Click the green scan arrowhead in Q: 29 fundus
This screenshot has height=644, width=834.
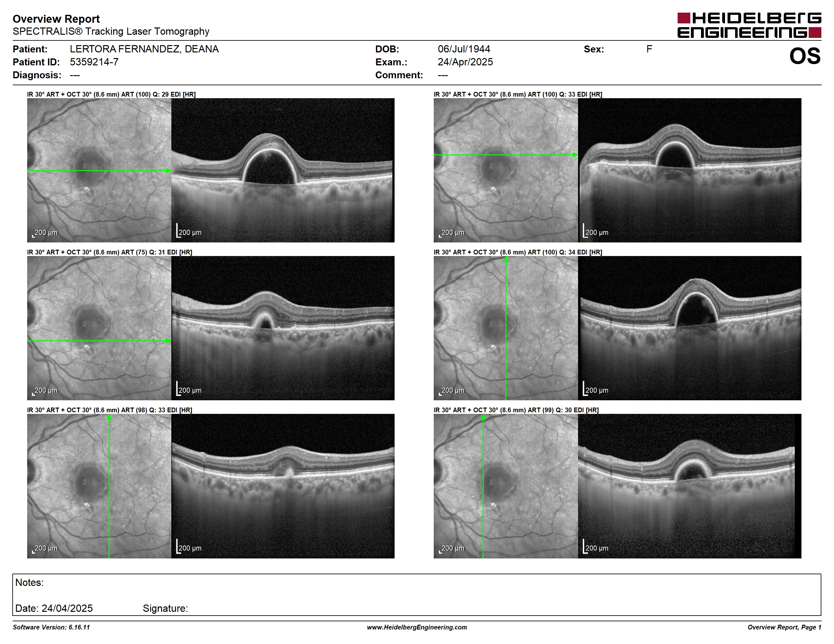(x=168, y=170)
